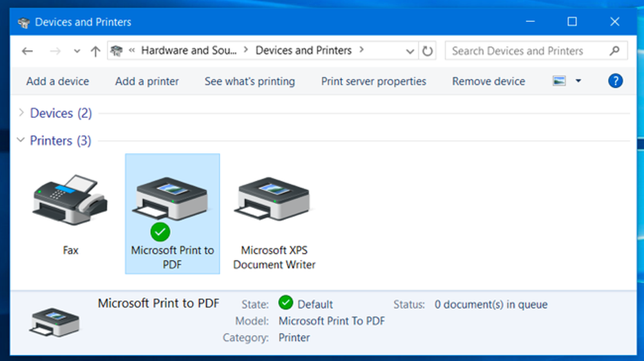Click the forward navigation arrow
This screenshot has width=644, height=361.
[x=55, y=51]
